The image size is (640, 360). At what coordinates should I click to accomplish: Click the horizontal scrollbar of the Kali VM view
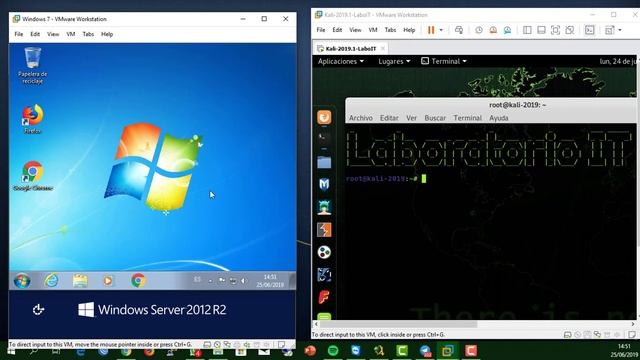(x=399, y=324)
